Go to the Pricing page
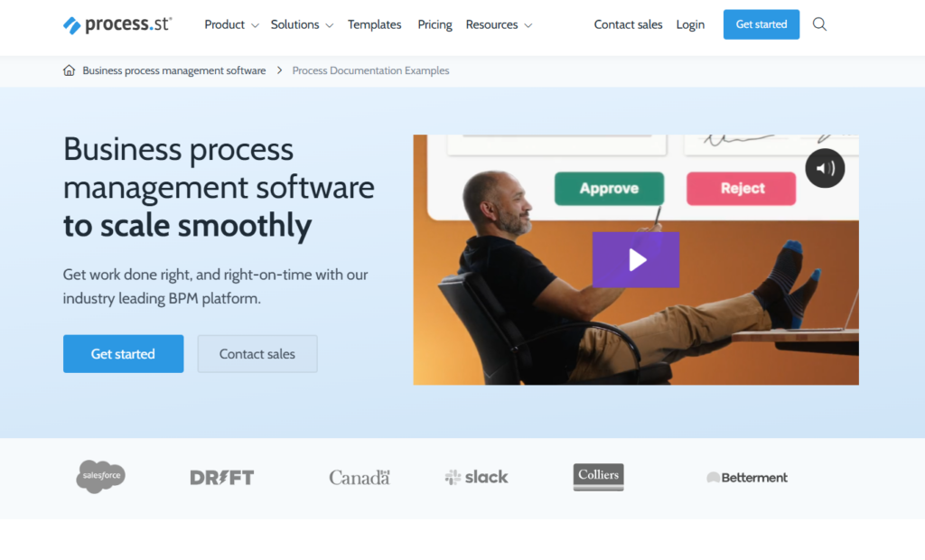Image resolution: width=925 pixels, height=560 pixels. [434, 24]
